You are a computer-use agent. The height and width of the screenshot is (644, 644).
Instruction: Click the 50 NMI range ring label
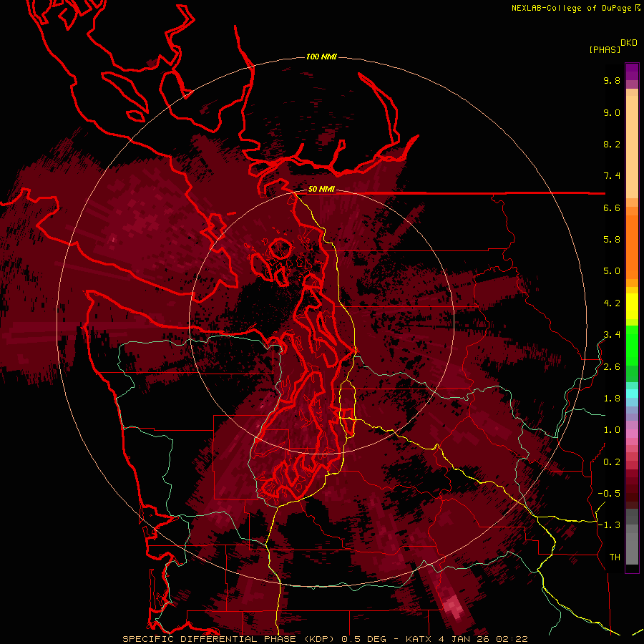pos(321,190)
